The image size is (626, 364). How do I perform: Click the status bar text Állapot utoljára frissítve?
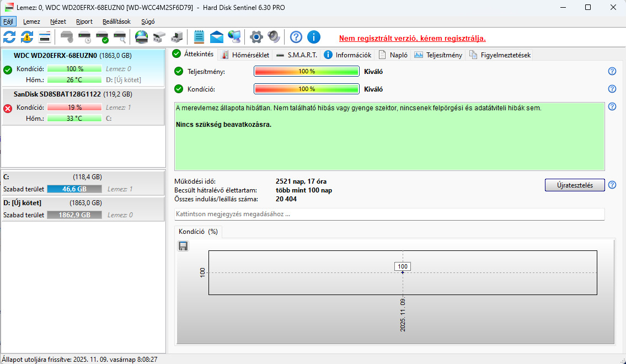pos(79,359)
